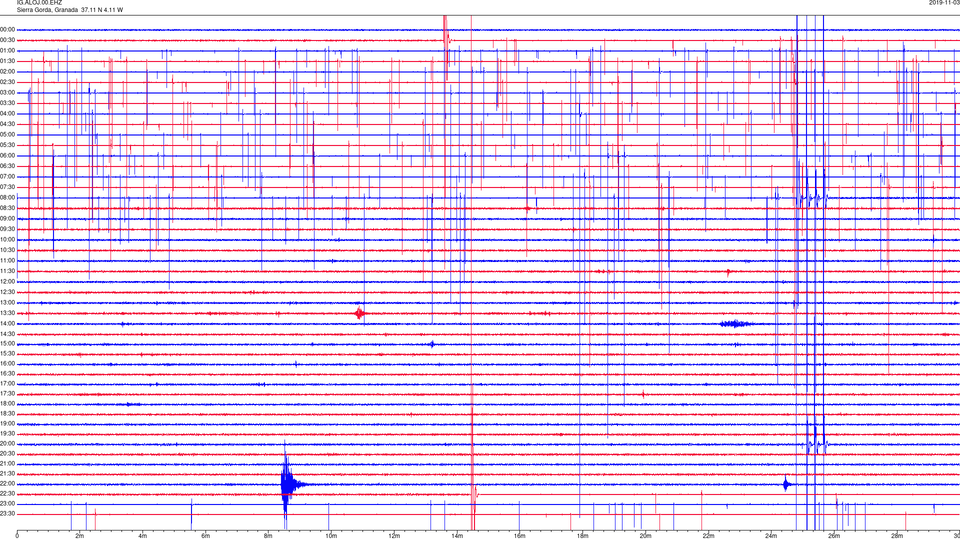960x540 pixels.
Task: Click the red event burst on 13:30 trace
Action: point(359,313)
